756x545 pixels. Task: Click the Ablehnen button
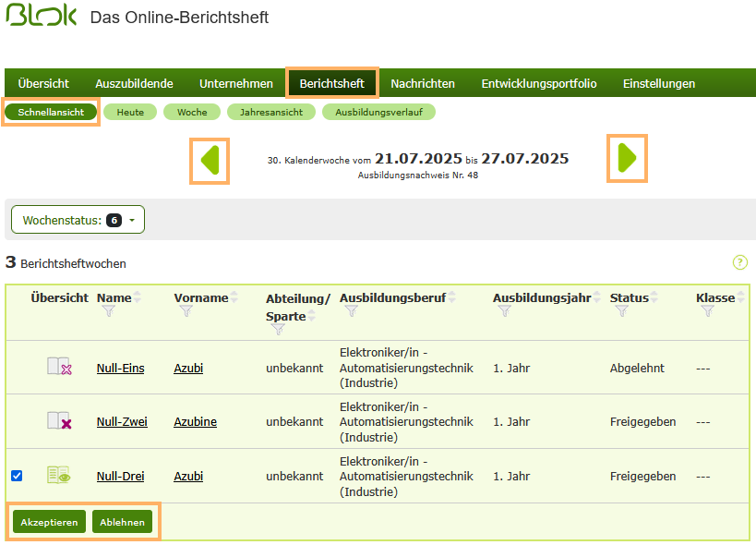122,521
